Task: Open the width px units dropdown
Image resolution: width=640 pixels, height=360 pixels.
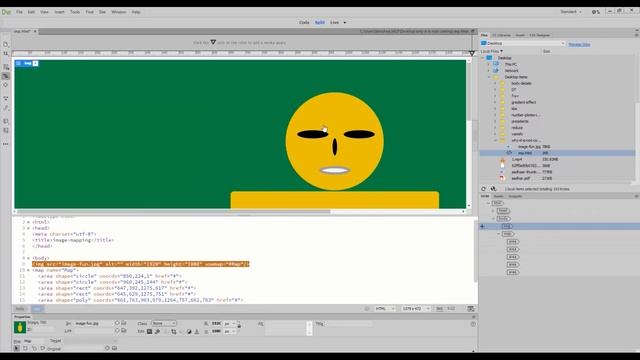Action: pos(230,324)
